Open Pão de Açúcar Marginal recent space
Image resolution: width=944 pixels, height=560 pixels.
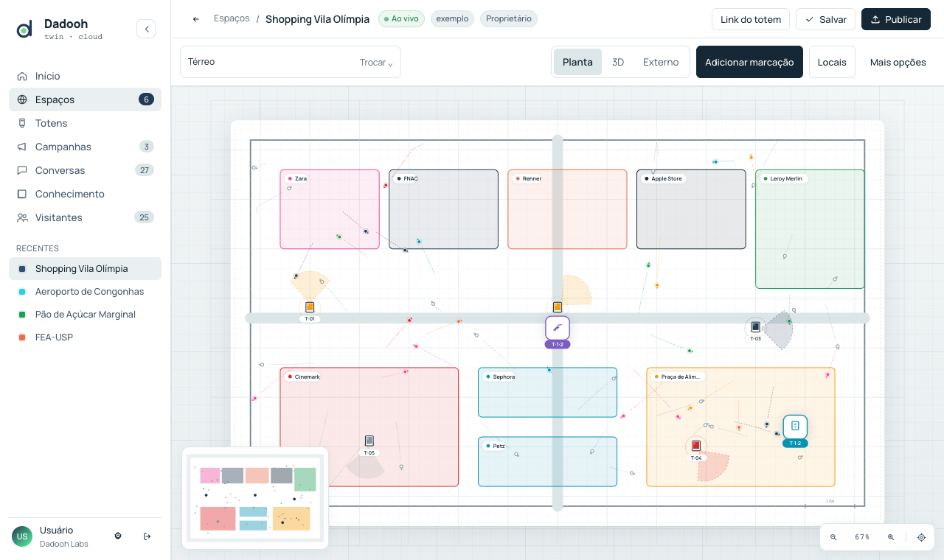coord(85,315)
